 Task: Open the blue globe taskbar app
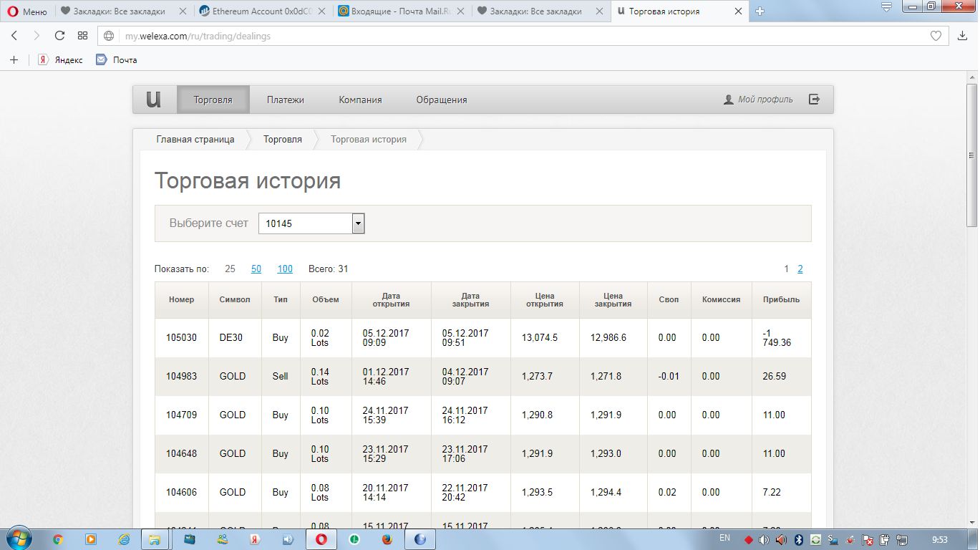tap(420, 539)
